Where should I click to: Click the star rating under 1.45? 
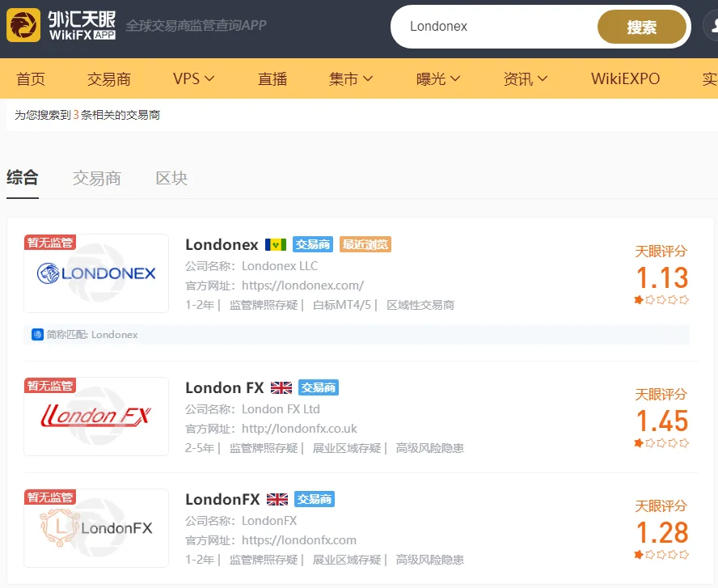click(x=661, y=443)
